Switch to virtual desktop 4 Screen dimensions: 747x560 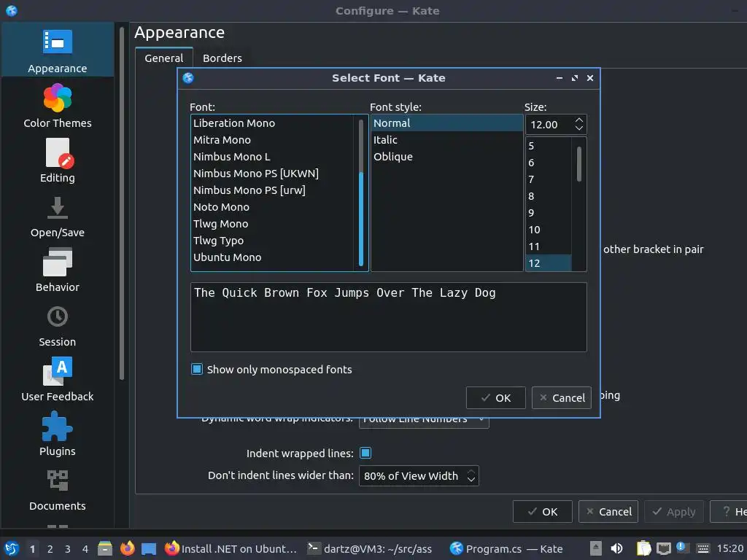coord(85,549)
